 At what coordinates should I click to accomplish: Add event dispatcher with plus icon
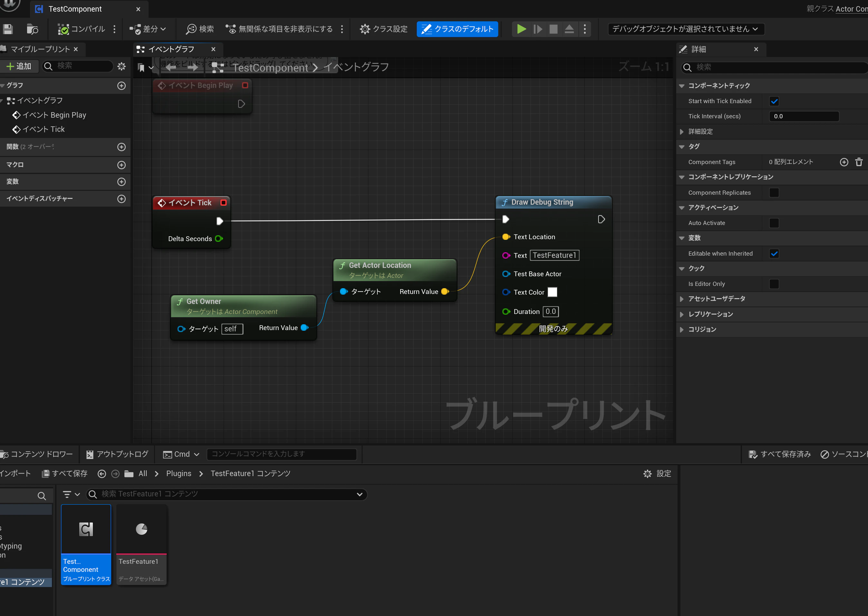tap(121, 199)
